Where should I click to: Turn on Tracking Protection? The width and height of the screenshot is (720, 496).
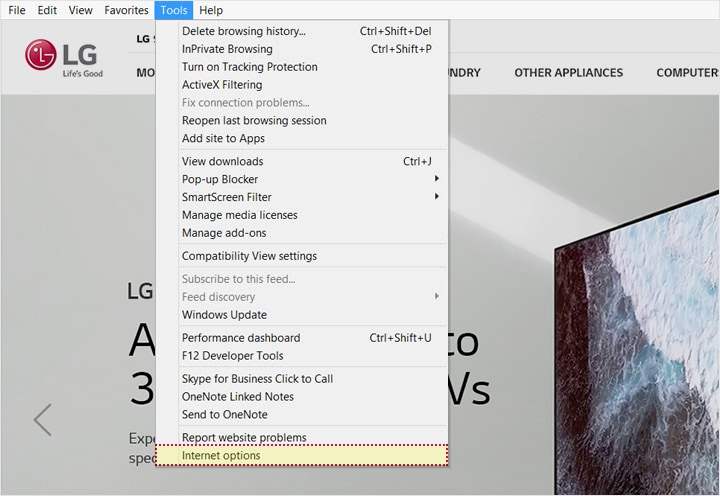coord(249,67)
